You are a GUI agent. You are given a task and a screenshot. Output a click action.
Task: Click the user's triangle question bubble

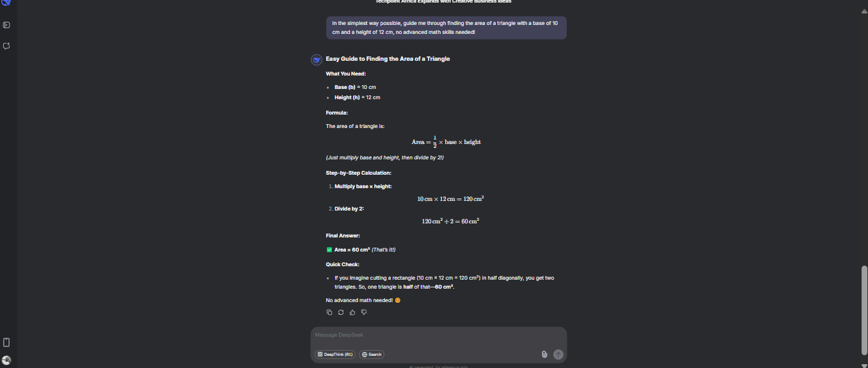click(x=446, y=28)
